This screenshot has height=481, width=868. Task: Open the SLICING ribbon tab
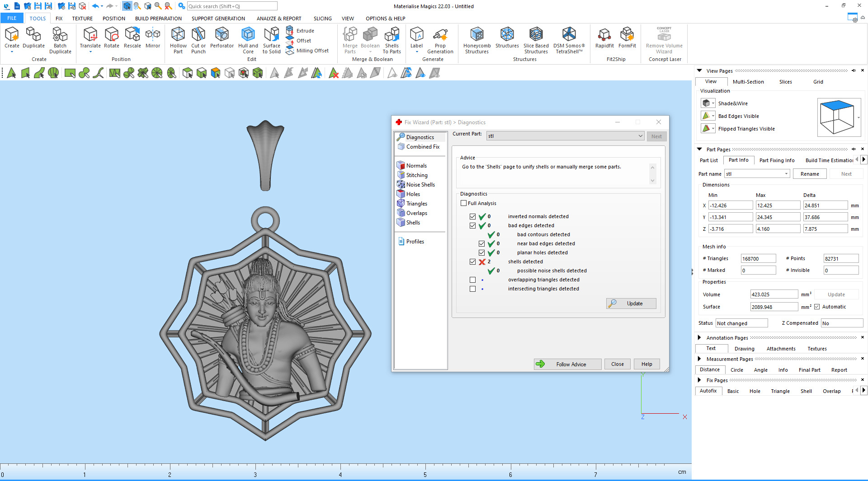pyautogui.click(x=323, y=19)
